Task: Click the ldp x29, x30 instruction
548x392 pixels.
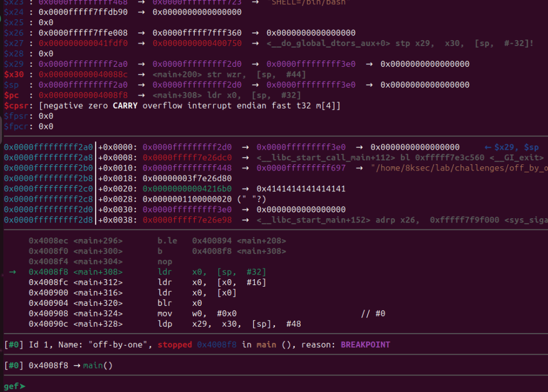Action: [x=229, y=324]
